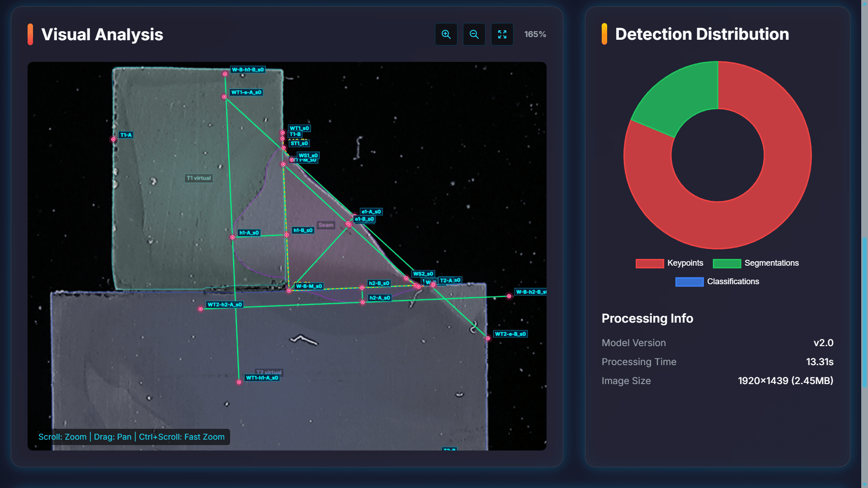
Task: Click the Visual Analysis panel title
Action: [x=103, y=34]
